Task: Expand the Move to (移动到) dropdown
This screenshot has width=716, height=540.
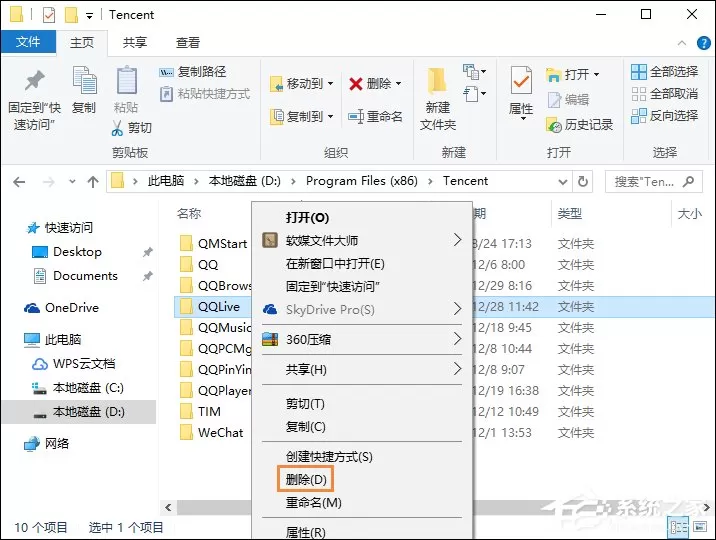Action: click(330, 84)
